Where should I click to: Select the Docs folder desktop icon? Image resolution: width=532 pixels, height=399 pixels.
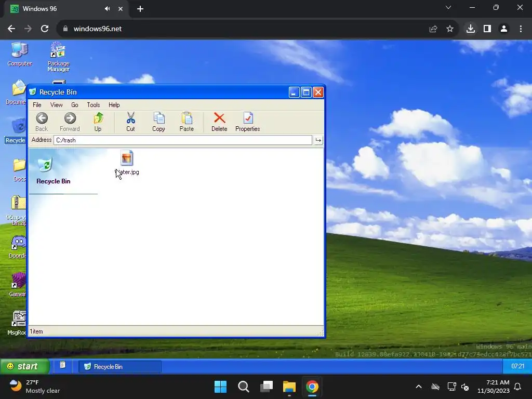[19, 170]
